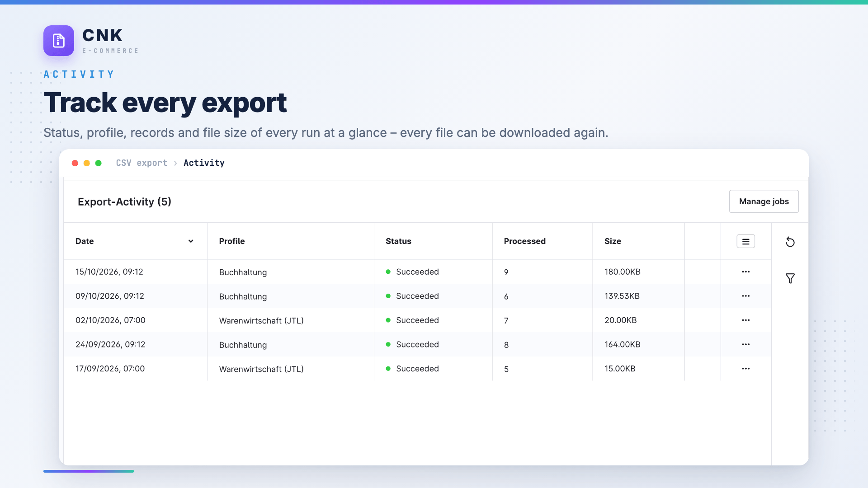Screen dimensions: 868x488
Task: Select the 180.00KB size cell
Action: 622,272
